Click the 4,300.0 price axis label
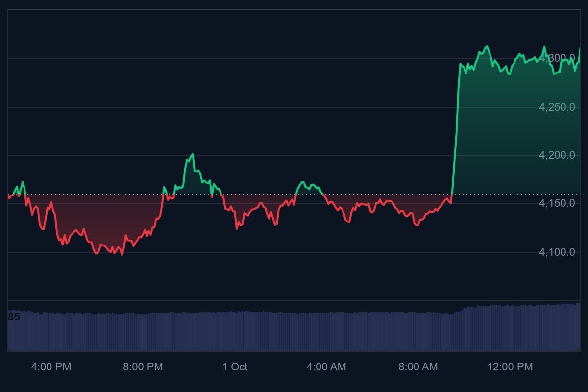 click(x=557, y=59)
